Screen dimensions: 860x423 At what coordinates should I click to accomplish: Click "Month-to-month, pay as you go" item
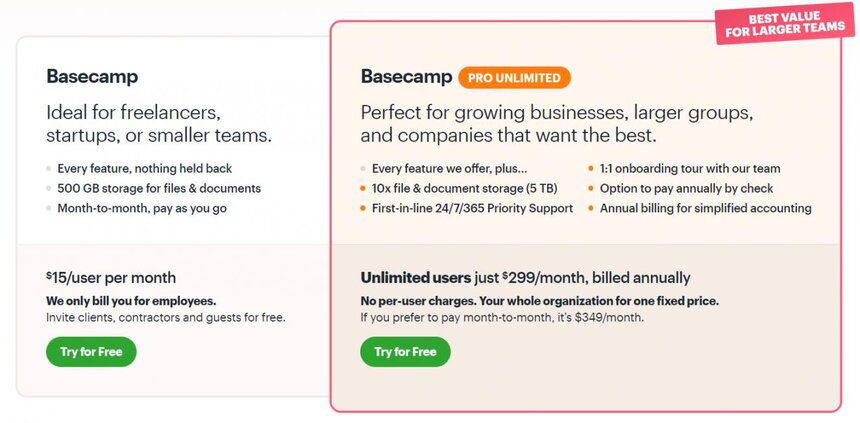click(142, 208)
